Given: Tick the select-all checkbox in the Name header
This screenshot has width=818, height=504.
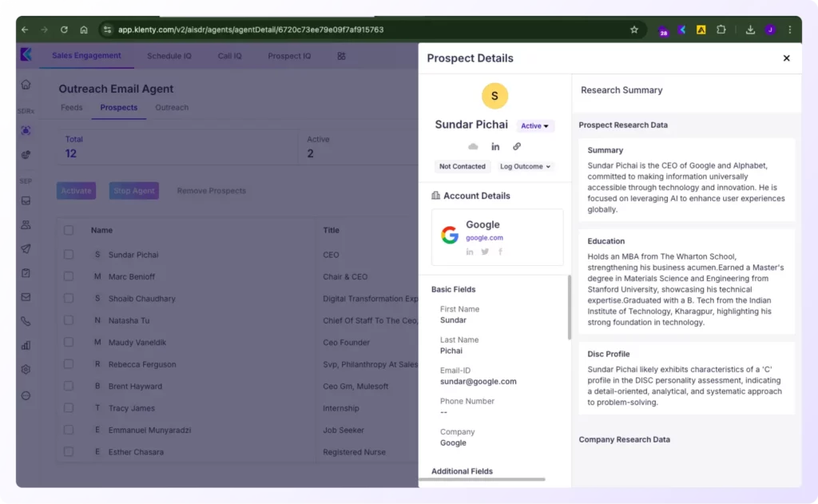Looking at the screenshot, I should (69, 230).
